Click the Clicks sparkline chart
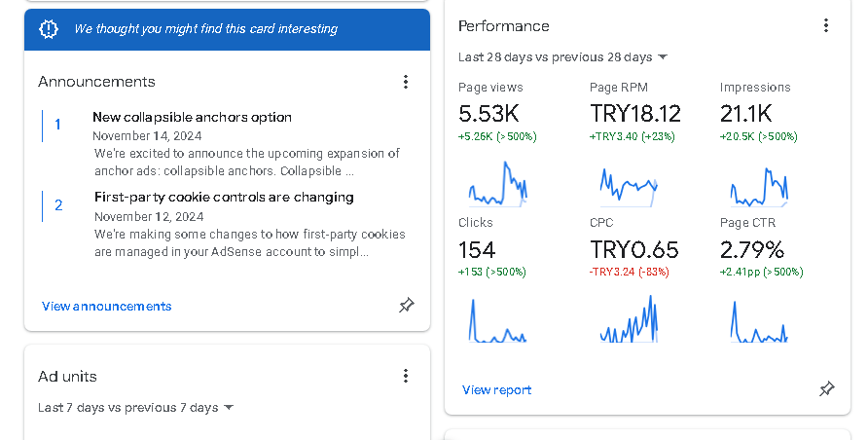This screenshot has width=868, height=440. [497, 320]
